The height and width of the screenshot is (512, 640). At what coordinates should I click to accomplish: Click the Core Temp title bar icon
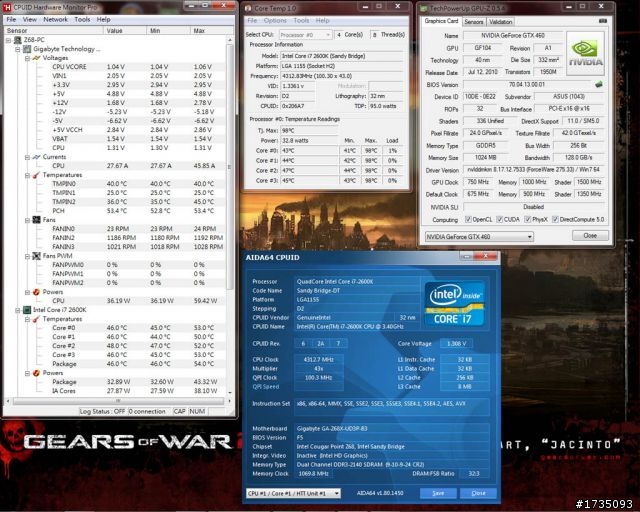pos(248,8)
